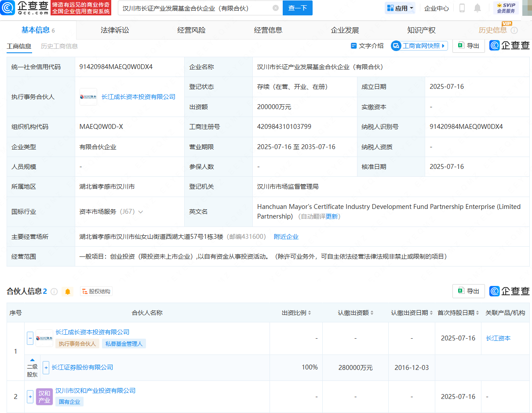The width and height of the screenshot is (532, 413).
Task: Click 长江成长资本 logo in 执行事务合伙人 row
Action: tap(88, 97)
